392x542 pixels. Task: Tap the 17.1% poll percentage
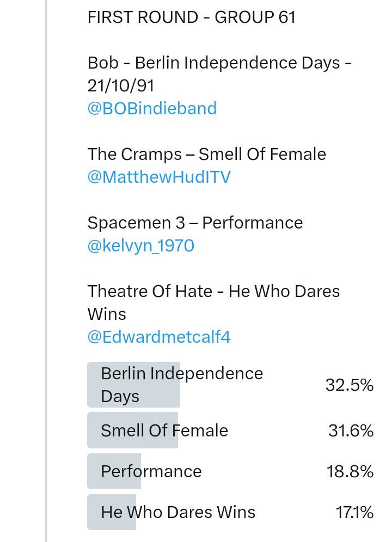coord(354,513)
